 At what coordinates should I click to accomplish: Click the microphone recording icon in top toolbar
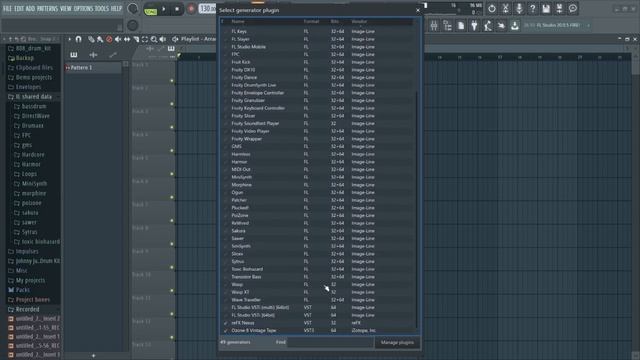519,9
